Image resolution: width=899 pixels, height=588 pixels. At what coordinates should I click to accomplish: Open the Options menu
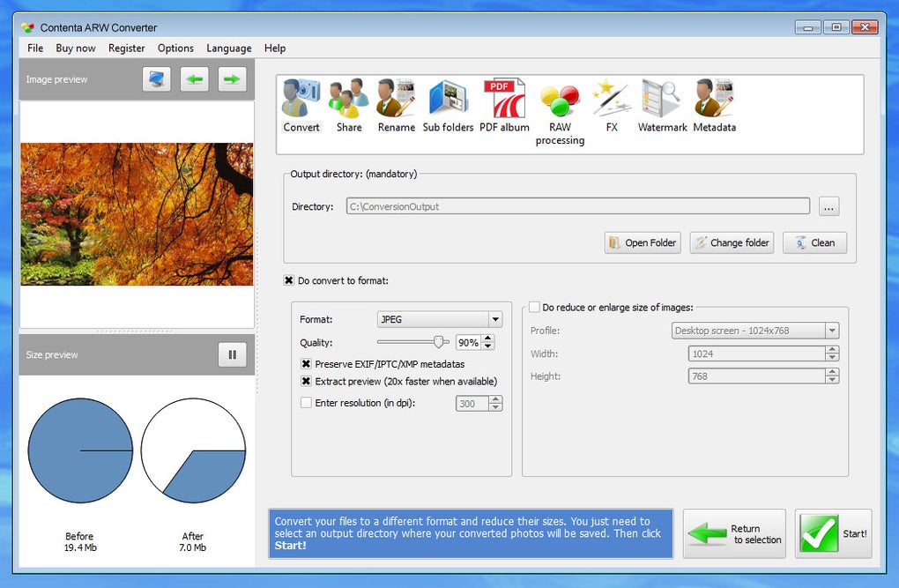coord(175,48)
